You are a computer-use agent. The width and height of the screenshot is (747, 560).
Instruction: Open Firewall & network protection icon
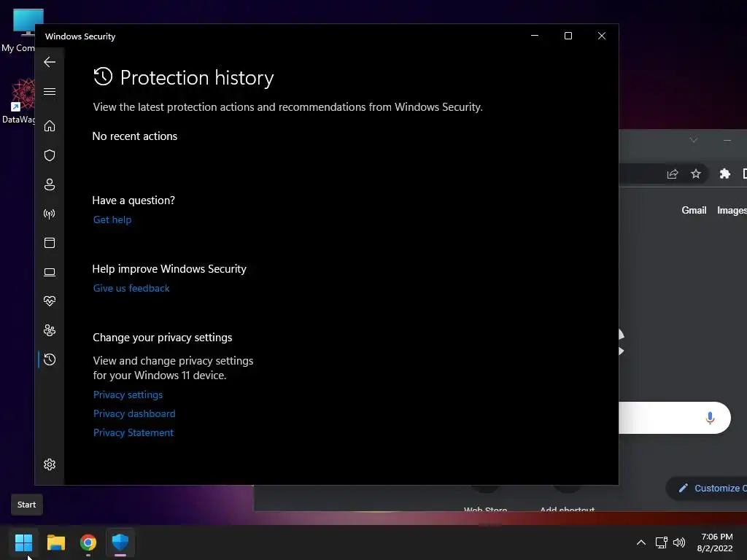pos(50,214)
